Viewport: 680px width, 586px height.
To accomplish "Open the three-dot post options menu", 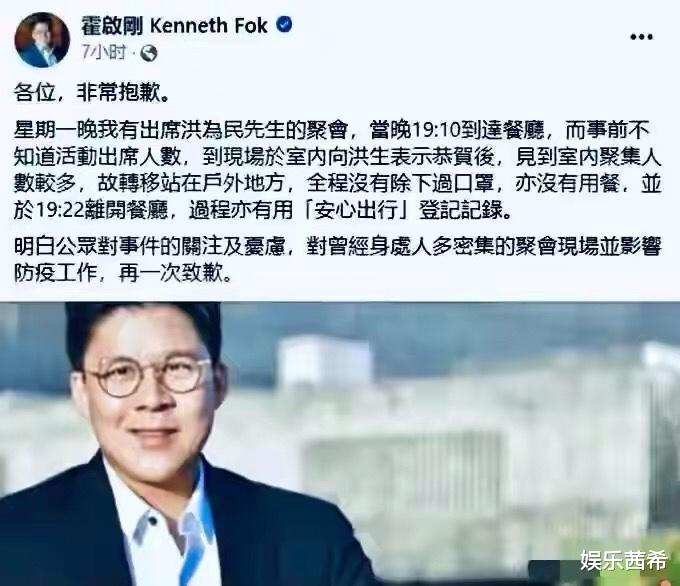I will (641, 37).
